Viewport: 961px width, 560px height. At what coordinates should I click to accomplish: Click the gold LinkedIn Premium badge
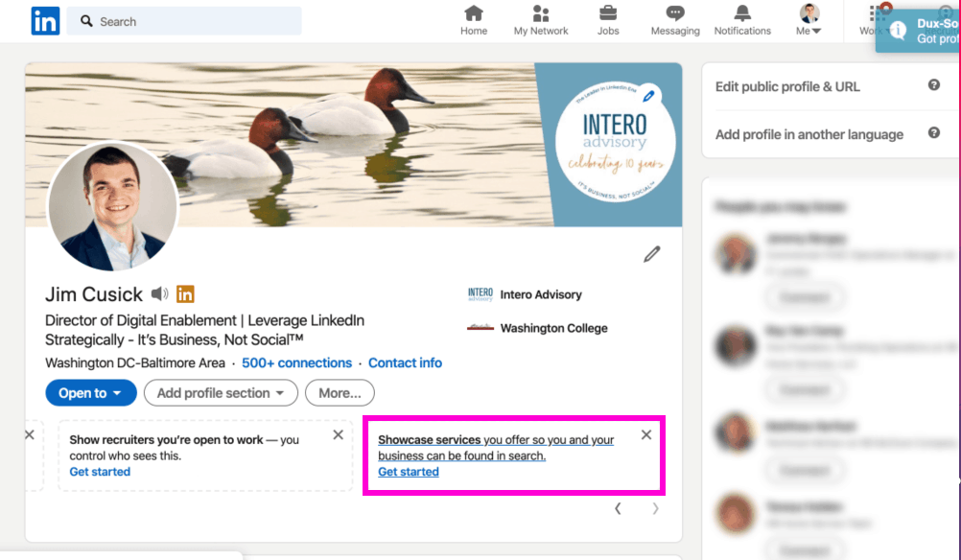(x=185, y=294)
